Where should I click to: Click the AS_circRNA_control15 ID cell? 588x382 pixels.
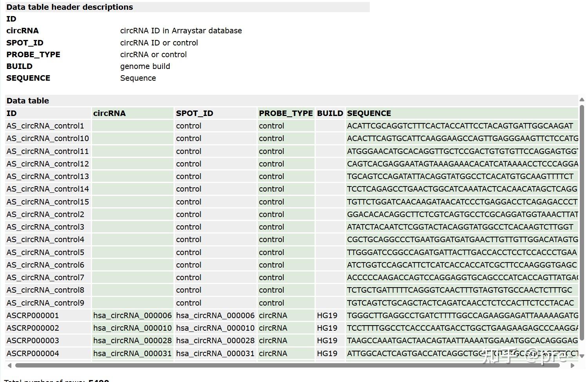(48, 202)
